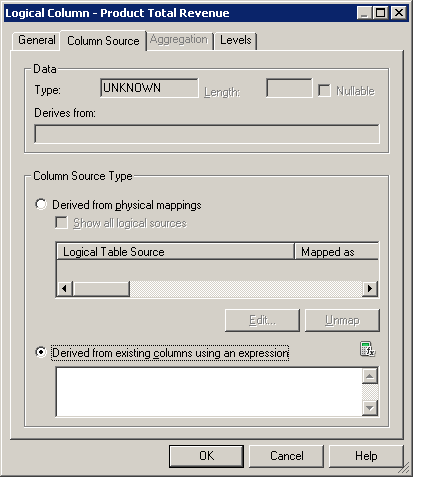Click the Cancel button
Image resolution: width=430 pixels, height=494 pixels.
(286, 456)
